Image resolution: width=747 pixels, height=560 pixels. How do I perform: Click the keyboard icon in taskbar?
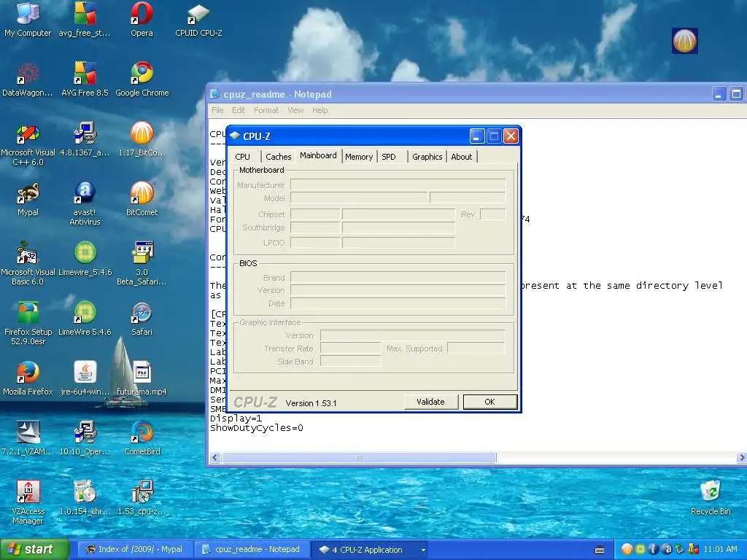pos(600,550)
